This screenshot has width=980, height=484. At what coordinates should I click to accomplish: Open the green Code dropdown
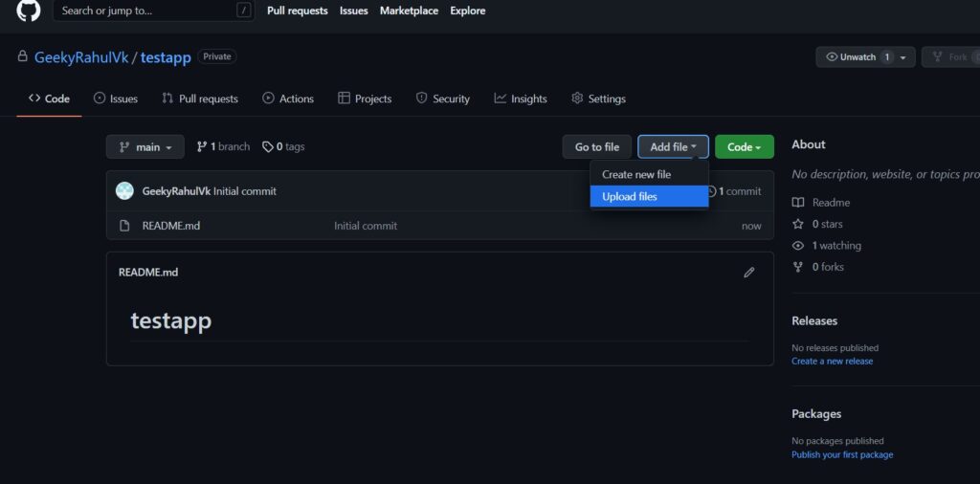(745, 146)
